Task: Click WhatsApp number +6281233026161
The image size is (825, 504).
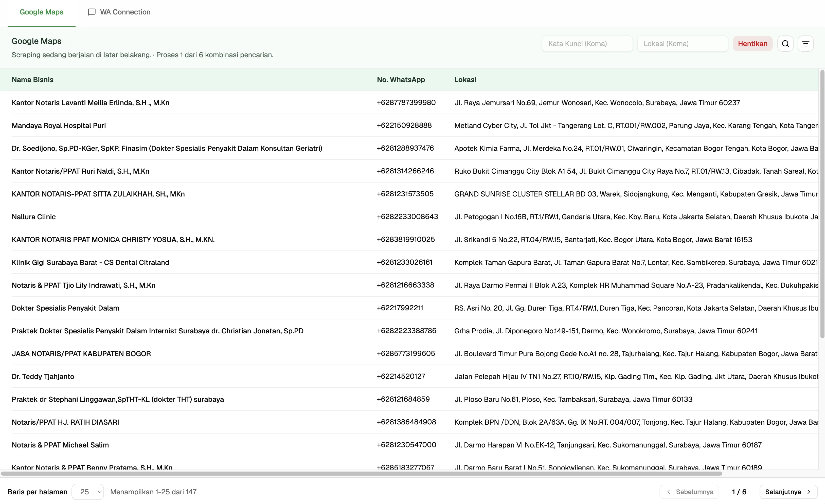Action: click(404, 262)
